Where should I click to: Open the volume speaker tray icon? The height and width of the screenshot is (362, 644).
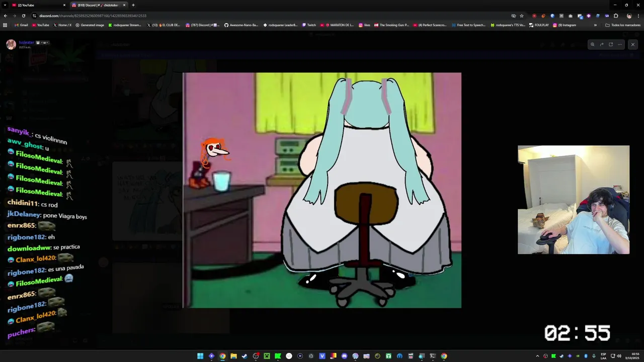click(x=619, y=356)
